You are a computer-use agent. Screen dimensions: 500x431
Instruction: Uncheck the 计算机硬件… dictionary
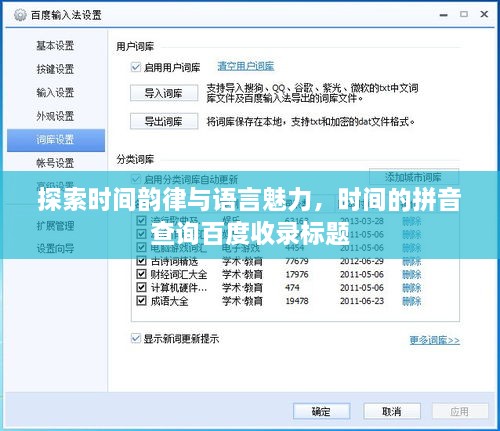[x=141, y=287]
